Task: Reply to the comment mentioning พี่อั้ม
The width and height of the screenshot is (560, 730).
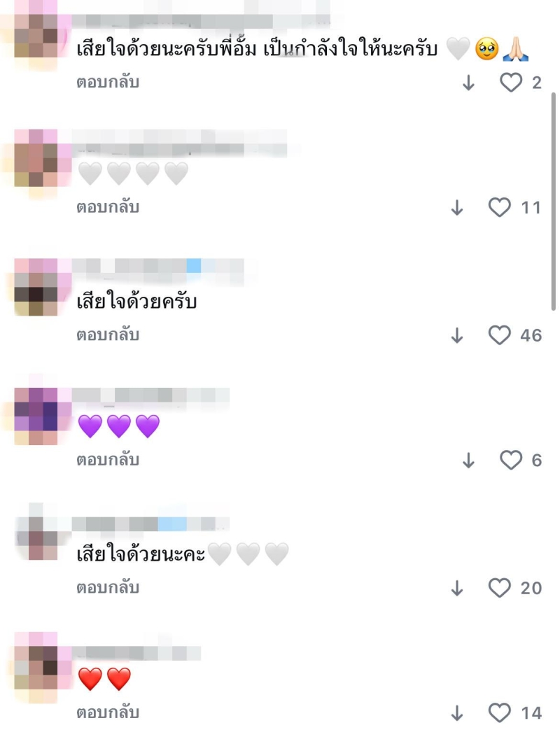Action: pos(108,83)
